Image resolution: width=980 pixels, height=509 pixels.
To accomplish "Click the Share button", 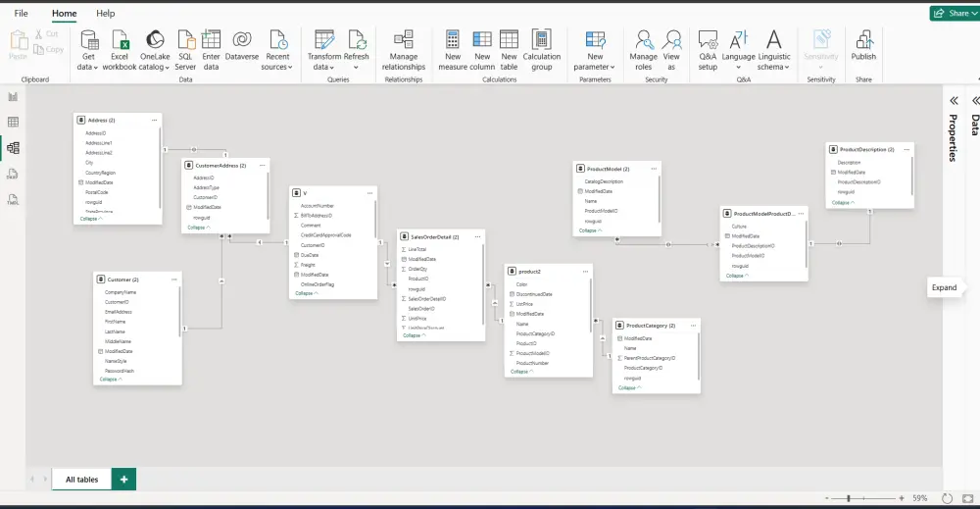I will (x=954, y=13).
